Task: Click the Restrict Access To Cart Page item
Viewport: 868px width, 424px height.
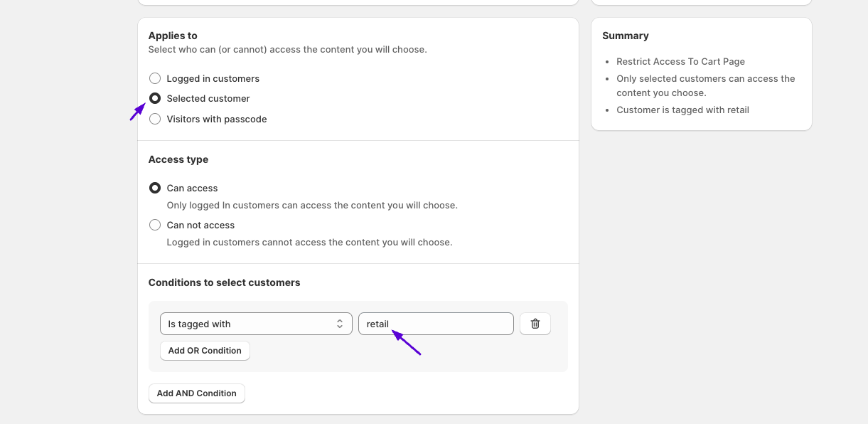Action: [680, 61]
